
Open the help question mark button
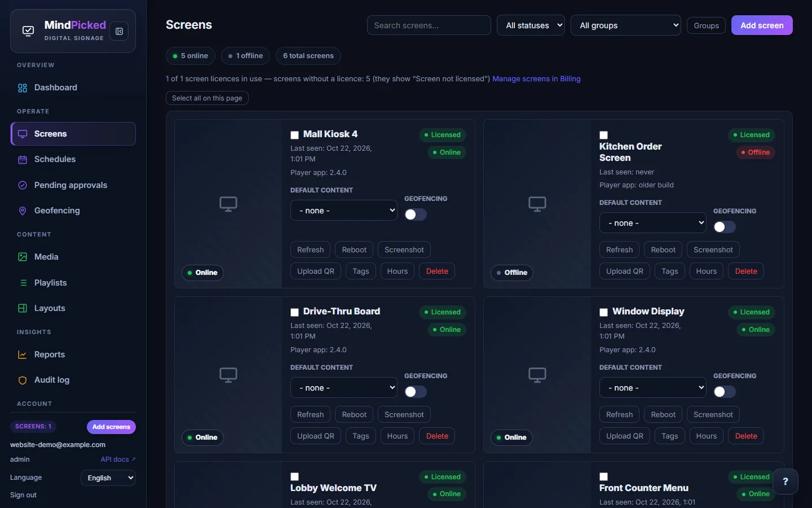click(785, 481)
